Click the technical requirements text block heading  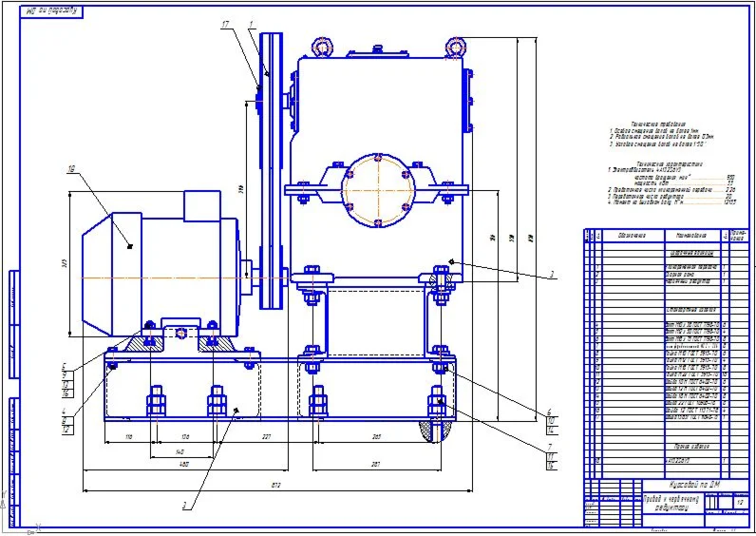pyautogui.click(x=657, y=124)
